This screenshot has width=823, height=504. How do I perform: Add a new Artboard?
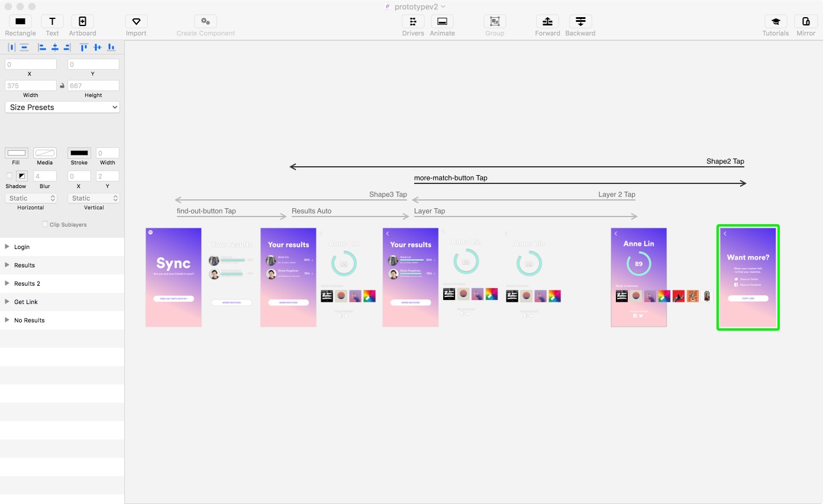[x=82, y=21]
